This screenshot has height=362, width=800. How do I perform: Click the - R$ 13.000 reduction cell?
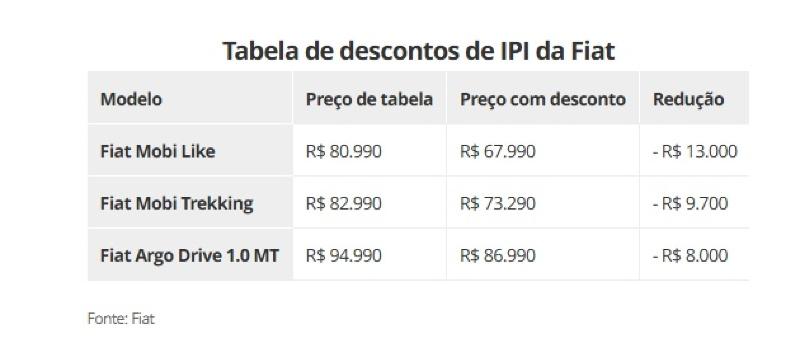coord(695,151)
